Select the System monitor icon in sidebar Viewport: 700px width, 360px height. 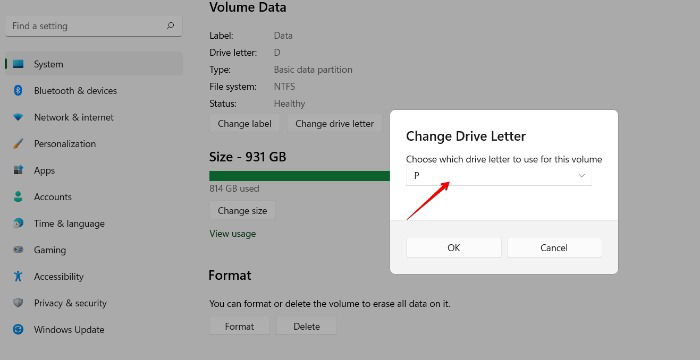point(18,64)
